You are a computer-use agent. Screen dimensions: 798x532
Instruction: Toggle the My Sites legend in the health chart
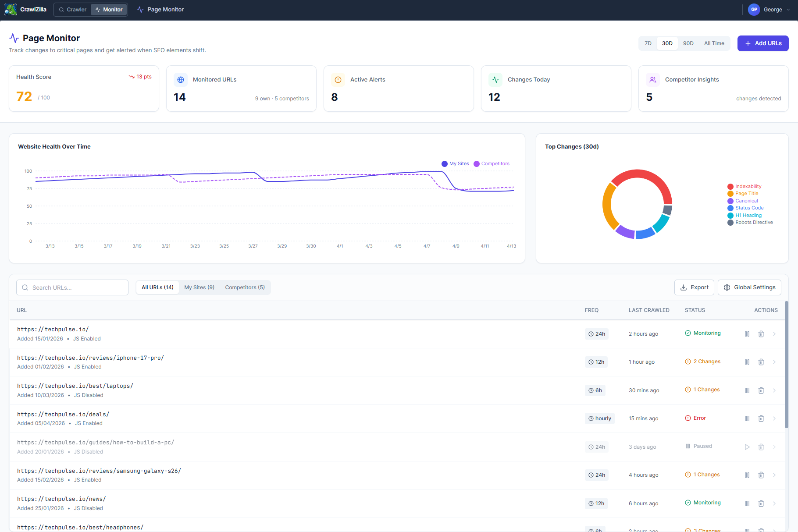455,163
